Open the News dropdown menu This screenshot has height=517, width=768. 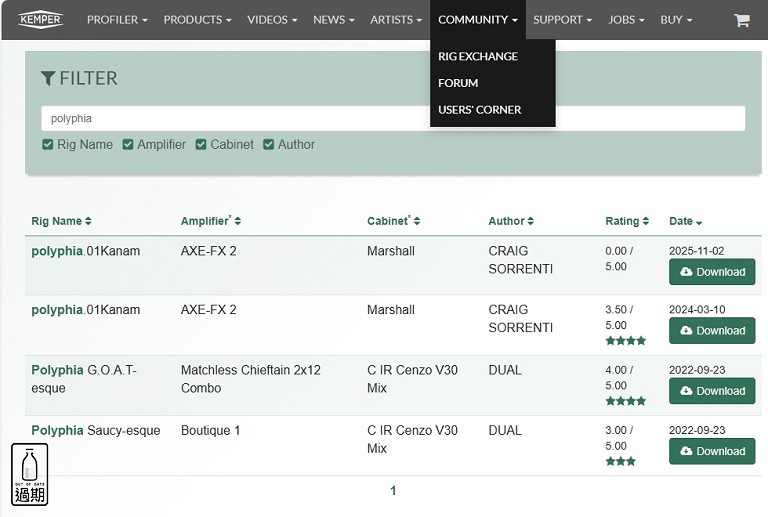(334, 20)
